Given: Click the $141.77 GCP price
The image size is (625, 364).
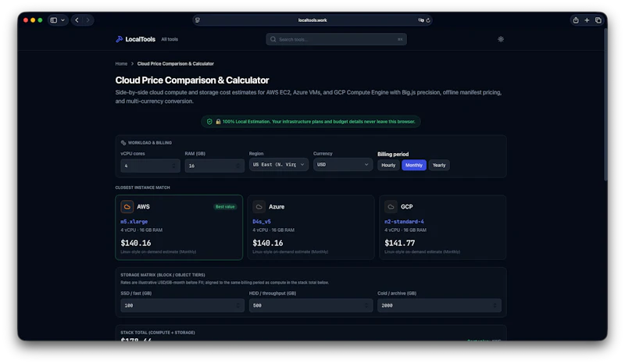Looking at the screenshot, I should pyautogui.click(x=400, y=243).
